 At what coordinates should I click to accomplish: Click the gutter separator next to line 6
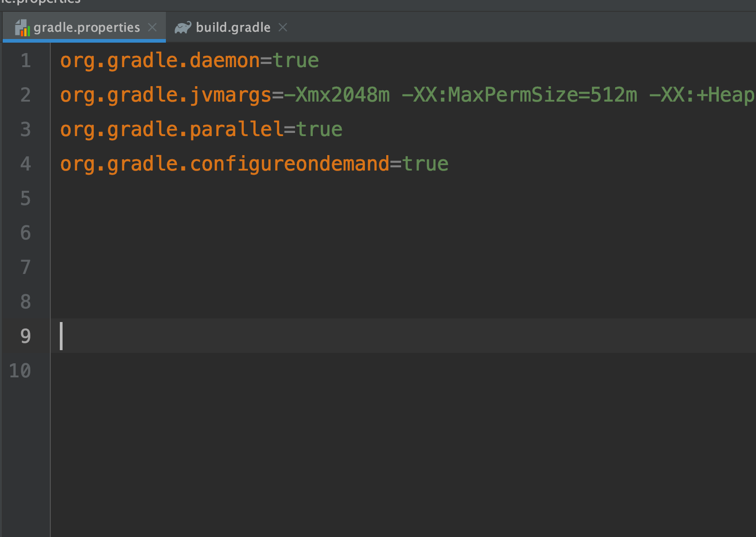click(x=50, y=233)
